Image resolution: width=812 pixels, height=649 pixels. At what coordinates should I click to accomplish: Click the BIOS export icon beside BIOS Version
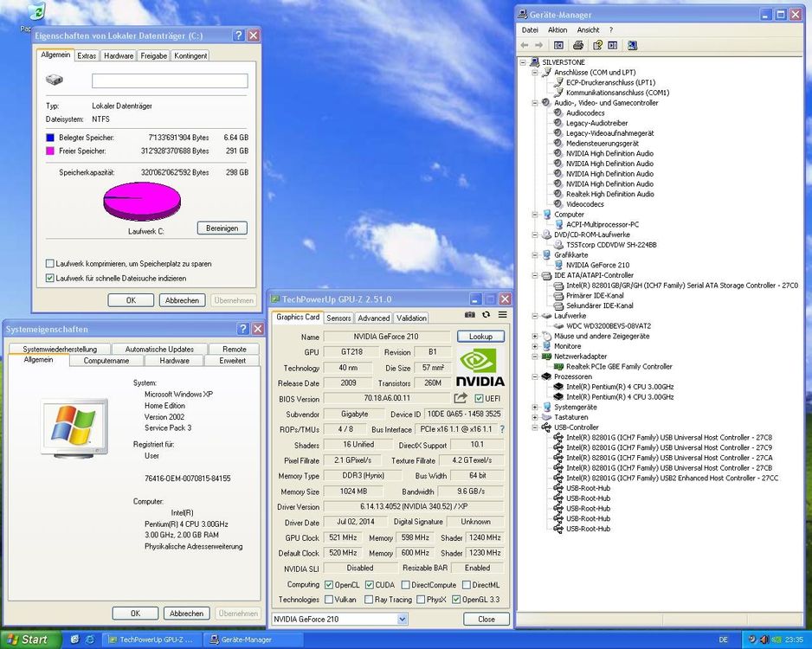tap(460, 398)
